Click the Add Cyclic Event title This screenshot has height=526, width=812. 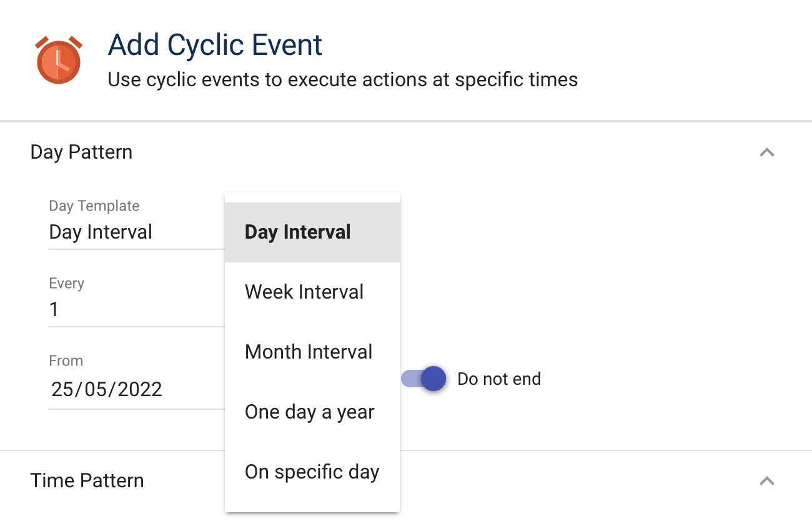(x=215, y=45)
